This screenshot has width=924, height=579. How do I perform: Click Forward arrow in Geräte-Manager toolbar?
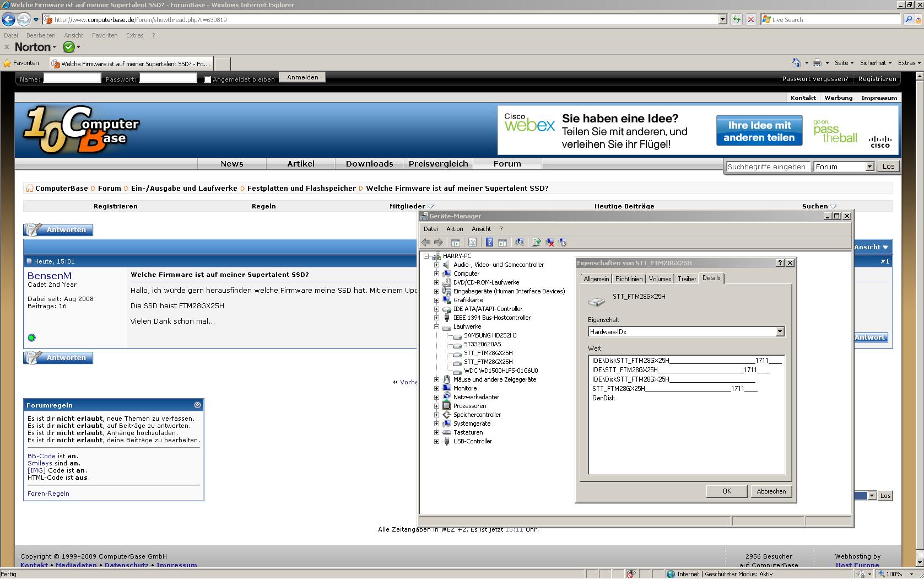pyautogui.click(x=439, y=242)
